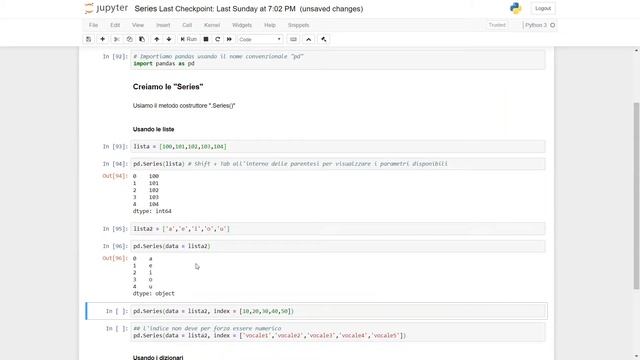640x360 pixels.
Task: Open the Widgets menu
Action: [242, 25]
